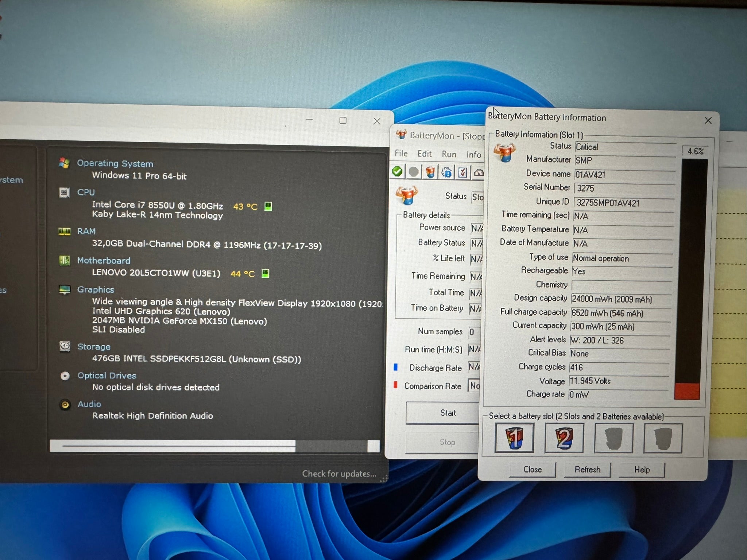Click the green motherboard temperature indicator icon
The width and height of the screenshot is (747, 560).
coord(266,273)
